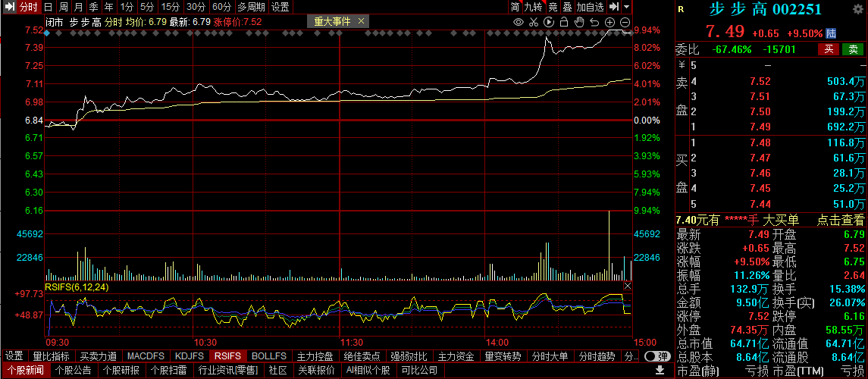
Task: Switch to 周 weekly chart tab
Action: tap(64, 7)
